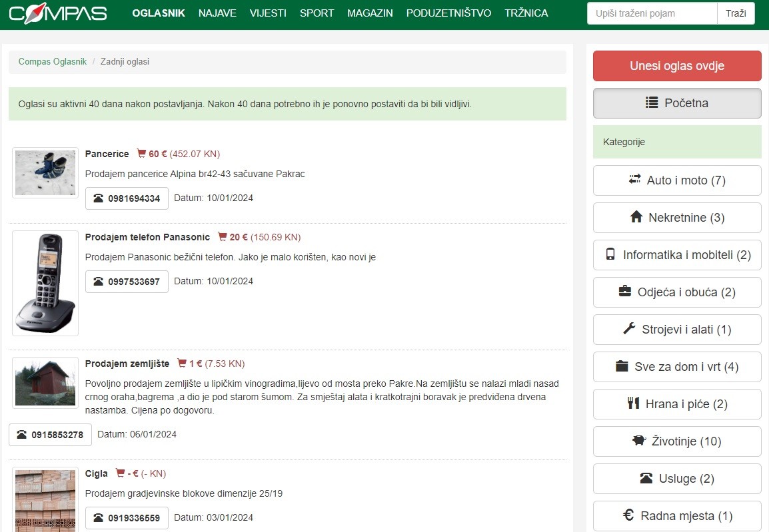Image resolution: width=769 pixels, height=532 pixels.
Task: Click the search field Upiši traženi pojam
Action: tap(651, 13)
